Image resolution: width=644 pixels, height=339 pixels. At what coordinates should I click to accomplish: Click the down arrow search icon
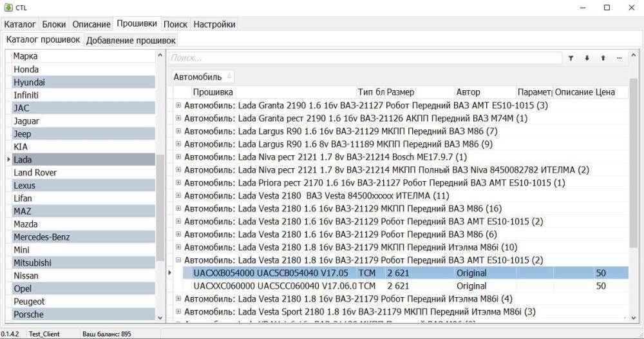(587, 58)
